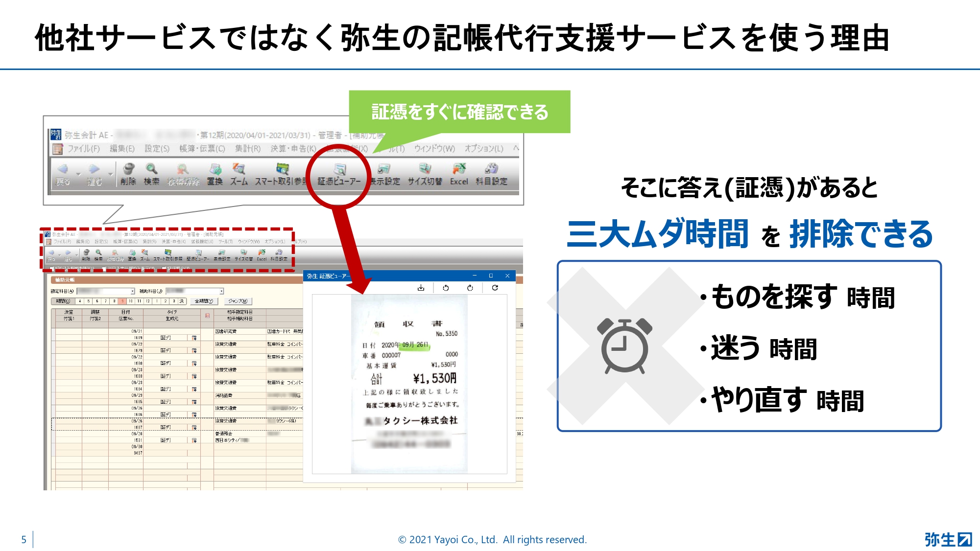The image size is (980, 551).
Task: Click the receipt image in viewer
Action: tap(409, 384)
